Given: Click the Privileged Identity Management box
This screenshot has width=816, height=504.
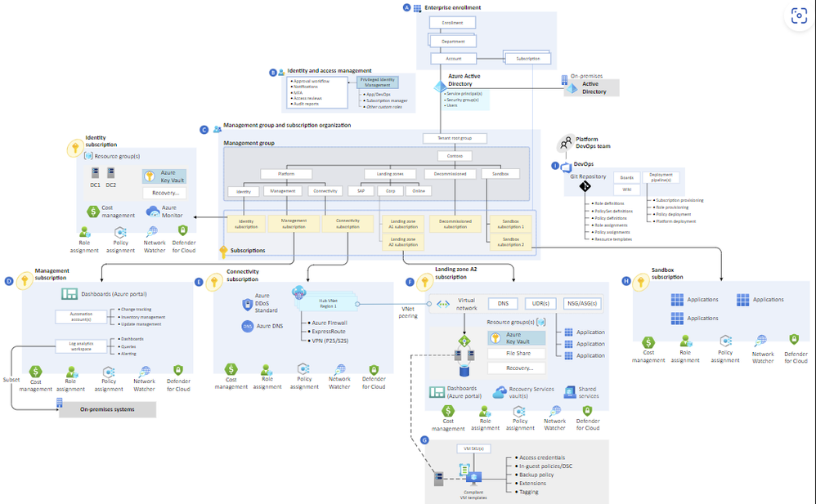Looking at the screenshot, I should click(x=378, y=83).
